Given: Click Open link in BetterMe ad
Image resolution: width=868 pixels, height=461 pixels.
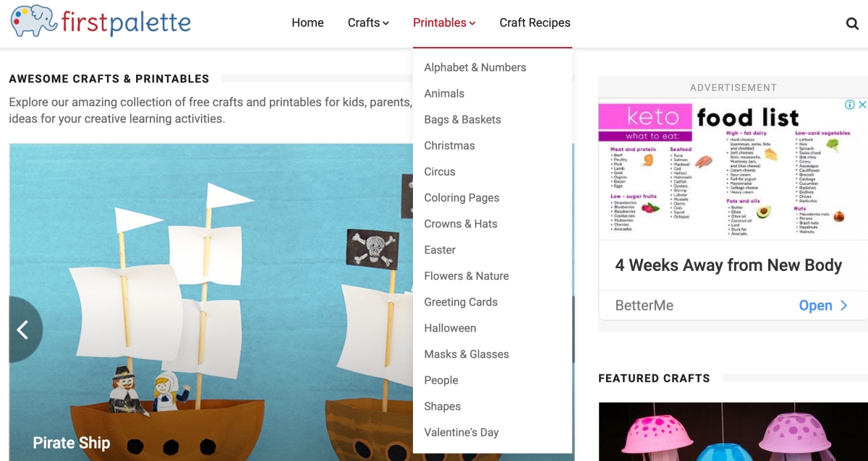Looking at the screenshot, I should coord(815,306).
